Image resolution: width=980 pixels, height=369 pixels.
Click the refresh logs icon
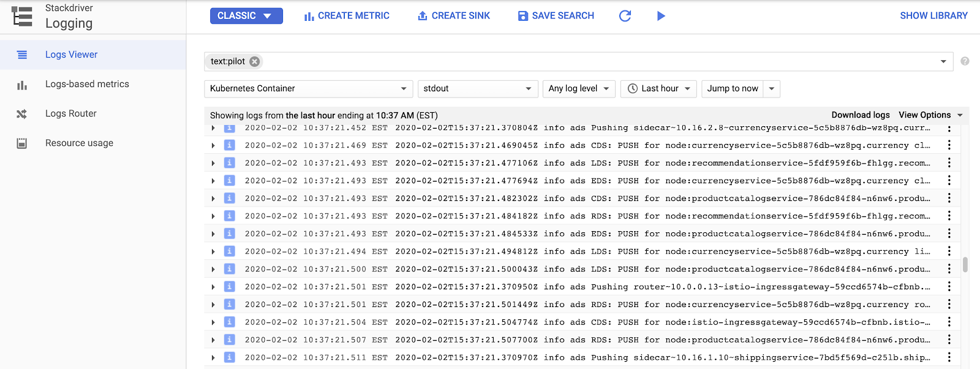pyautogui.click(x=625, y=16)
